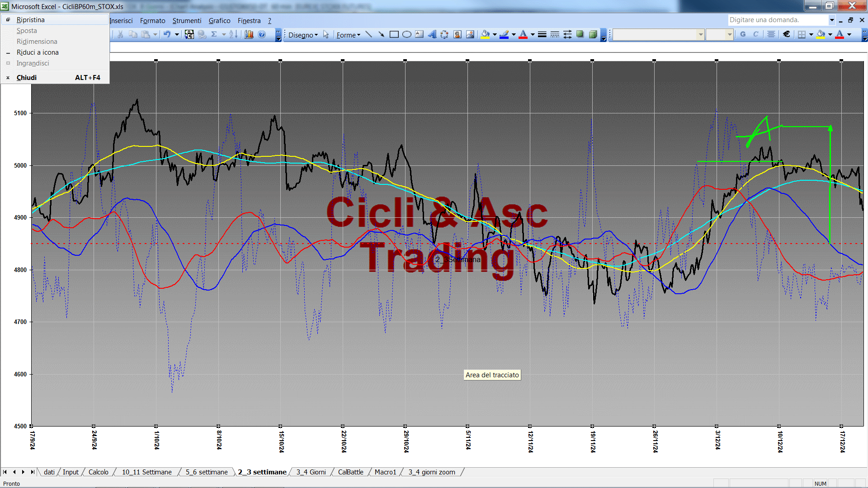Screen dimensions: 868x488
Task: Click the Arrow Style icon
Action: (x=567, y=34)
